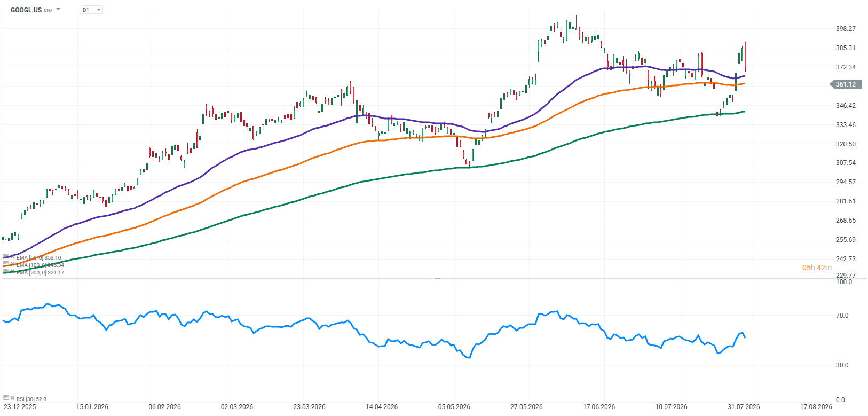868x416 pixels.
Task: Click the 14.04.2026 date label
Action: pos(382,407)
